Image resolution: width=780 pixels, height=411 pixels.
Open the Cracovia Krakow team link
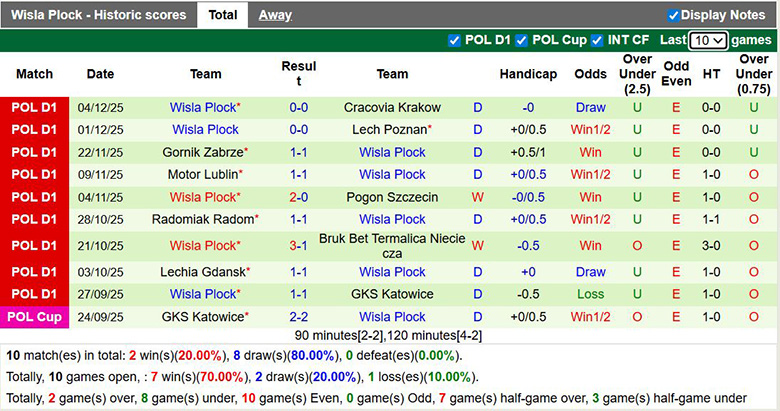pyautogui.click(x=392, y=107)
